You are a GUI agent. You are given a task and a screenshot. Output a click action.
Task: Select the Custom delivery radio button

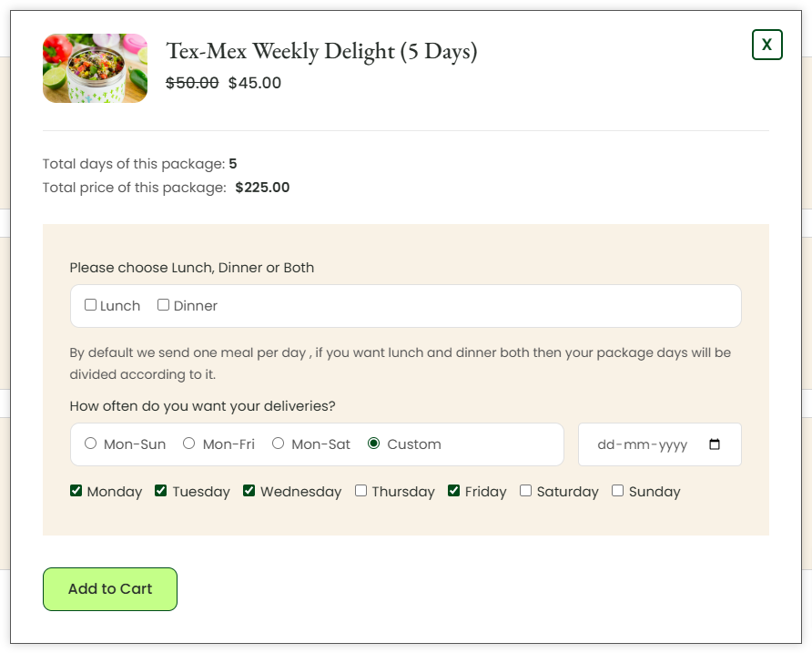(373, 444)
